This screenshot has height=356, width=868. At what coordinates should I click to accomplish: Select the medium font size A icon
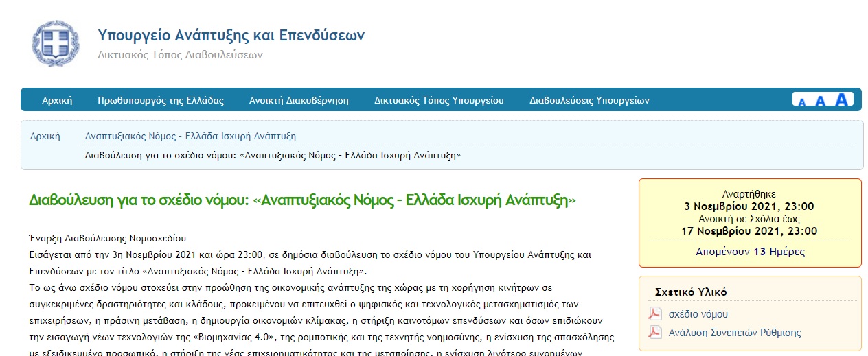click(x=819, y=101)
